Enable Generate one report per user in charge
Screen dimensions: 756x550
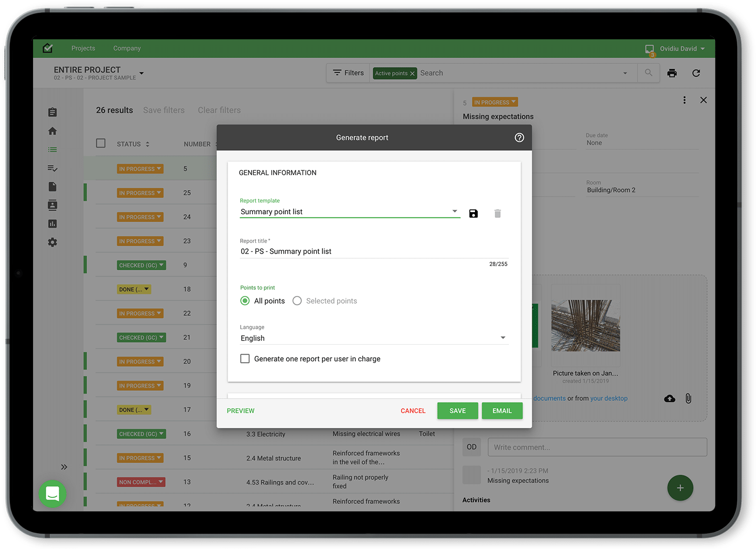245,359
